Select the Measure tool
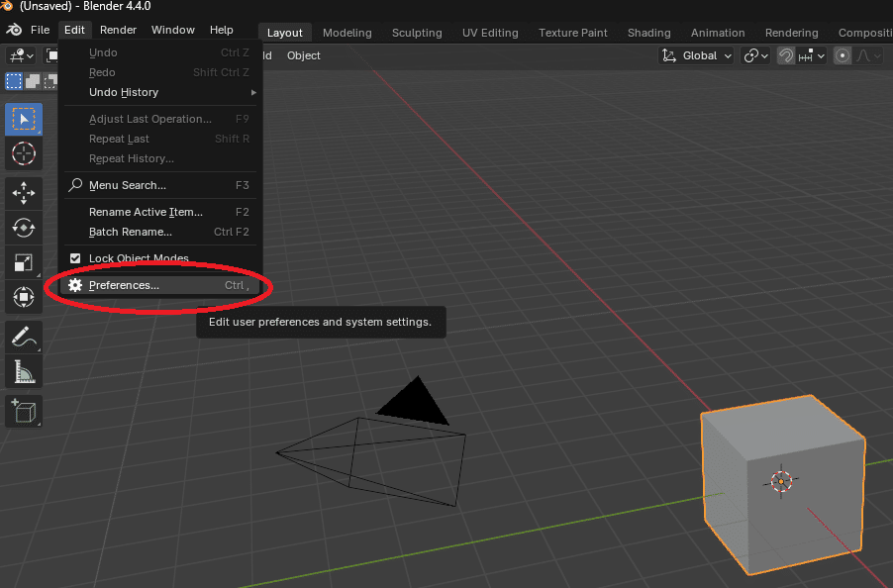 (x=23, y=371)
